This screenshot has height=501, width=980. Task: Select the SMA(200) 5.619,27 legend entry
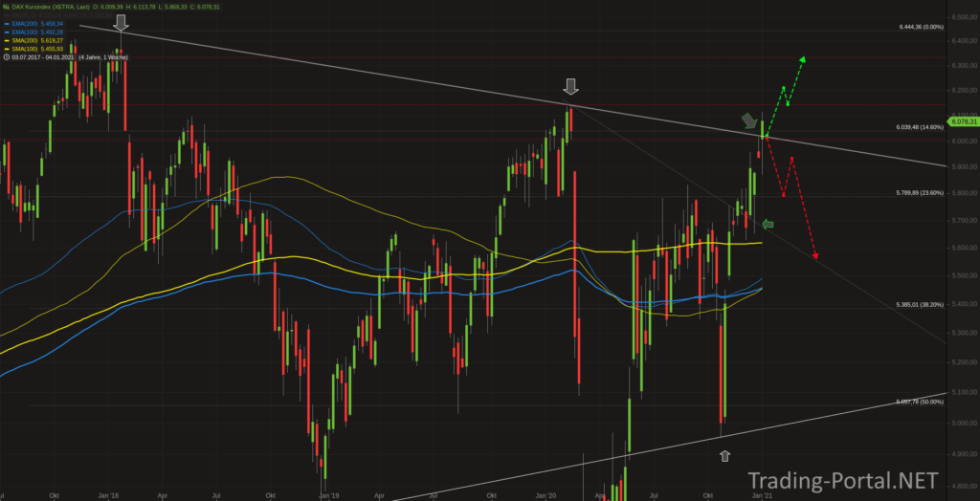point(37,40)
